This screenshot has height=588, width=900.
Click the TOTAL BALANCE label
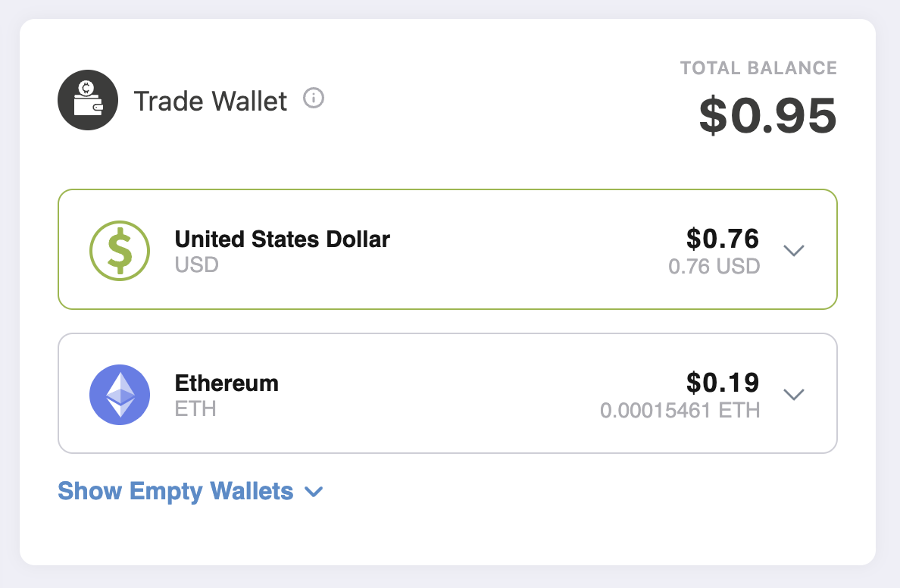coord(758,67)
